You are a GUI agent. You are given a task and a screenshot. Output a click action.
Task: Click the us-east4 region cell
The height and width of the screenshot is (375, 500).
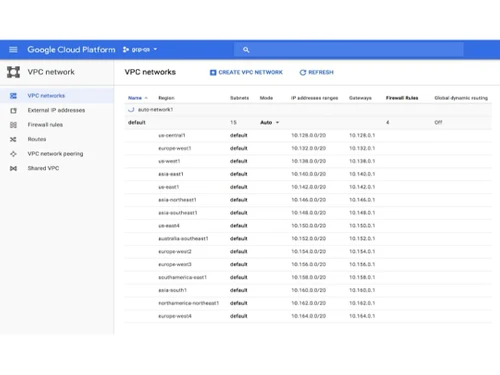[169, 226]
